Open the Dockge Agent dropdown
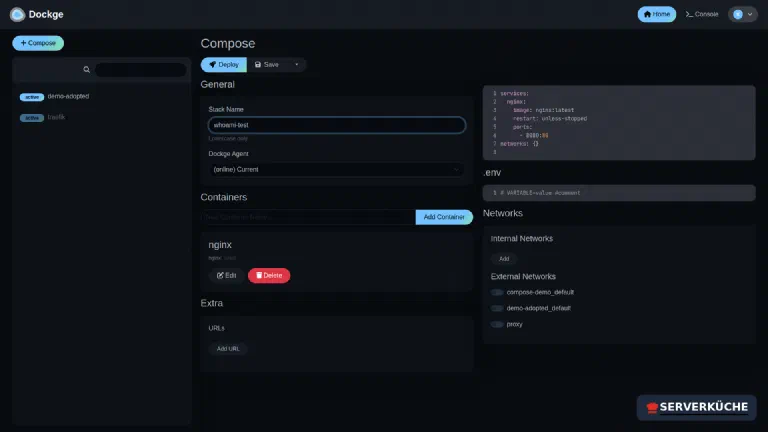Viewport: 768px width, 432px height. click(337, 169)
